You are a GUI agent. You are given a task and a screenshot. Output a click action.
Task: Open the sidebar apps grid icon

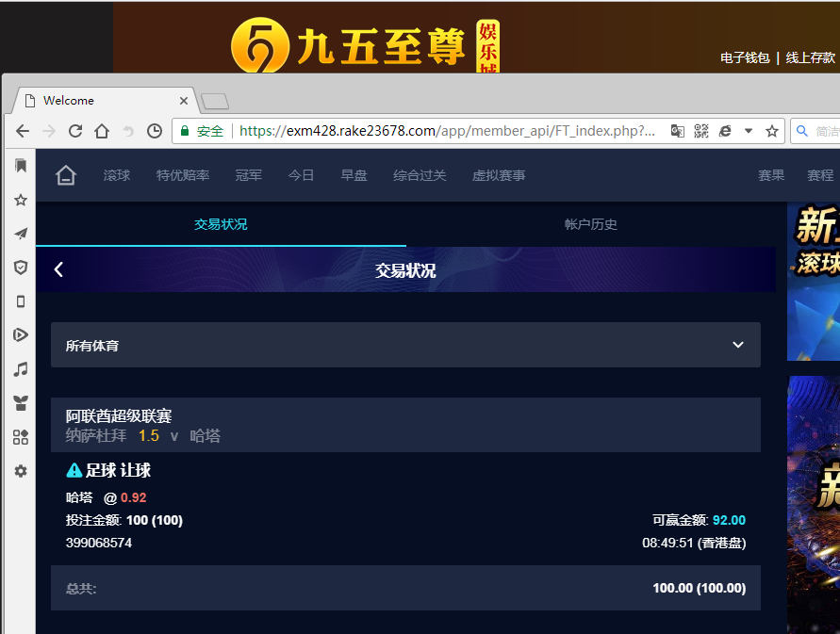click(x=21, y=437)
